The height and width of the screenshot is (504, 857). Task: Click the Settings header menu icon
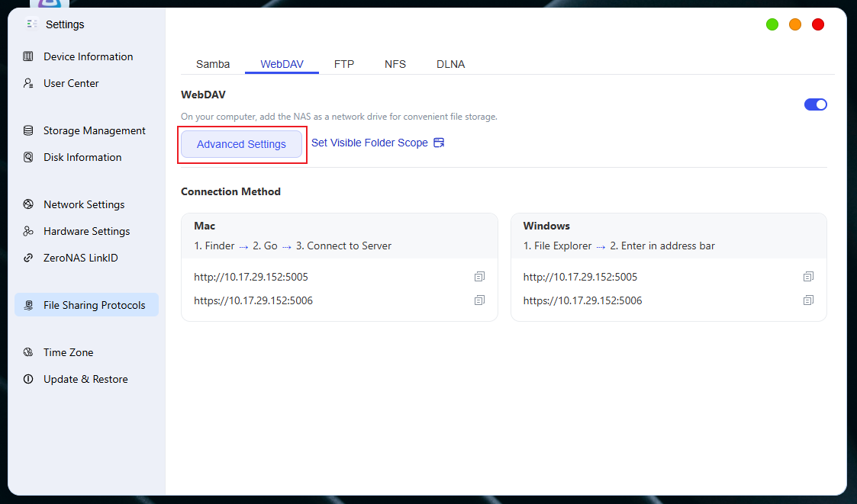(x=32, y=24)
